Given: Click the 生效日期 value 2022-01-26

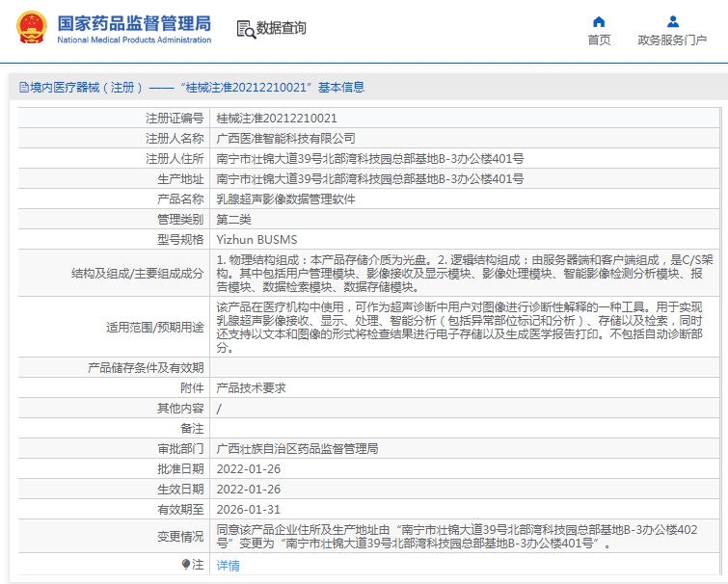Looking at the screenshot, I should pyautogui.click(x=249, y=490).
